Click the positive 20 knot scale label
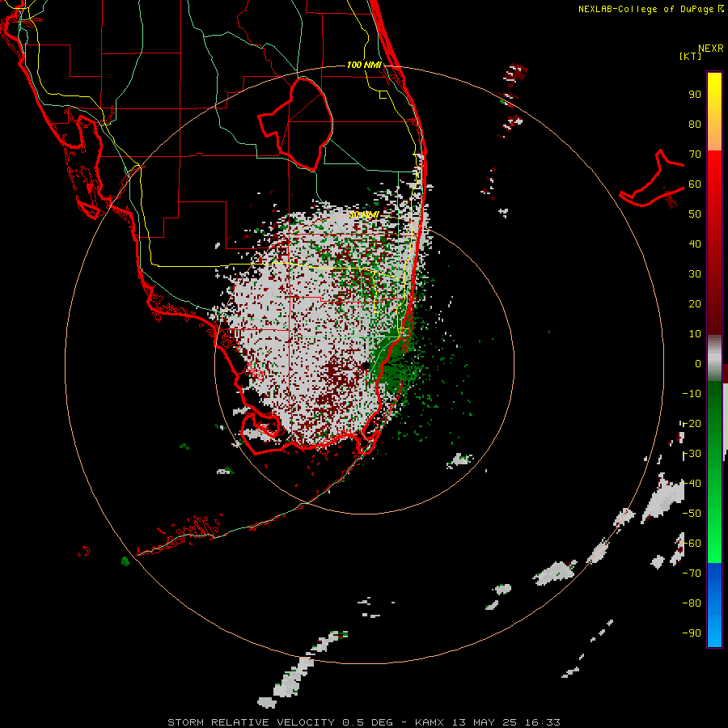 click(695, 303)
